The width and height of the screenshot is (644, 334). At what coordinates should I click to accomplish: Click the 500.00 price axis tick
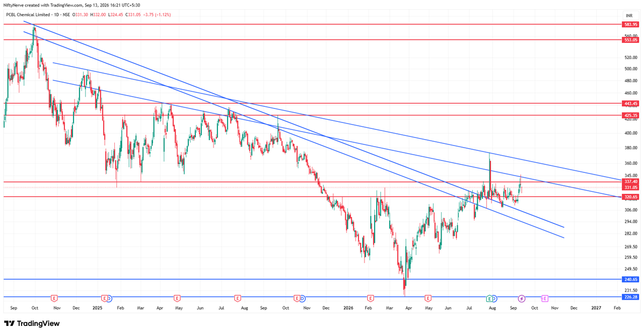click(631, 69)
